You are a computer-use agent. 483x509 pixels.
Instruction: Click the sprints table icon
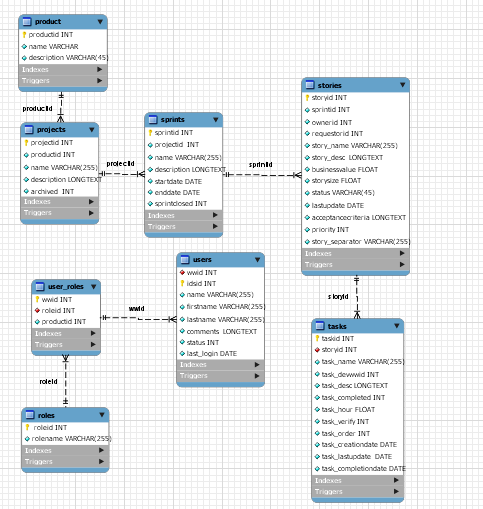153,119
